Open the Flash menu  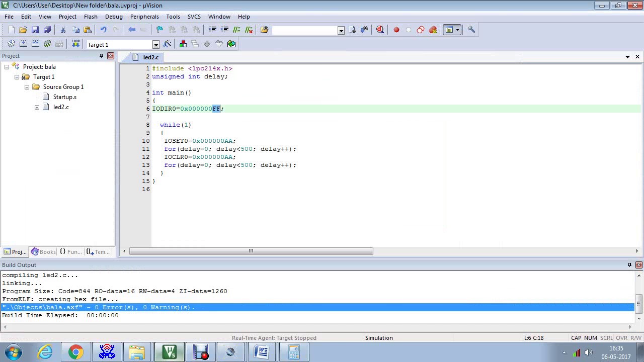[91, 17]
